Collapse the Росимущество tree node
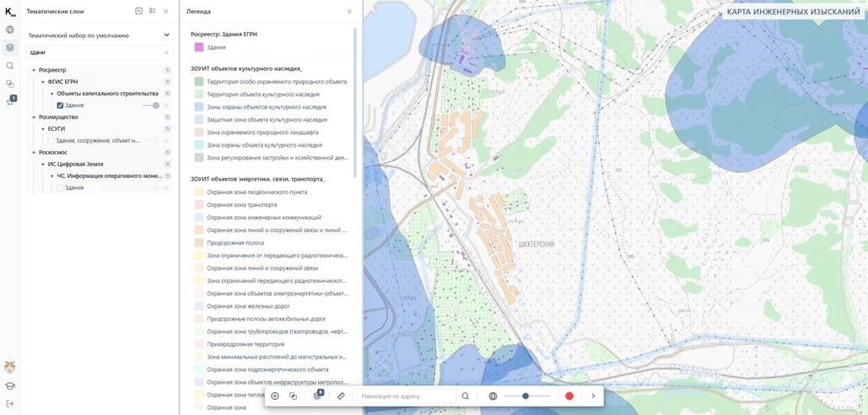The width and height of the screenshot is (868, 415). click(33, 117)
